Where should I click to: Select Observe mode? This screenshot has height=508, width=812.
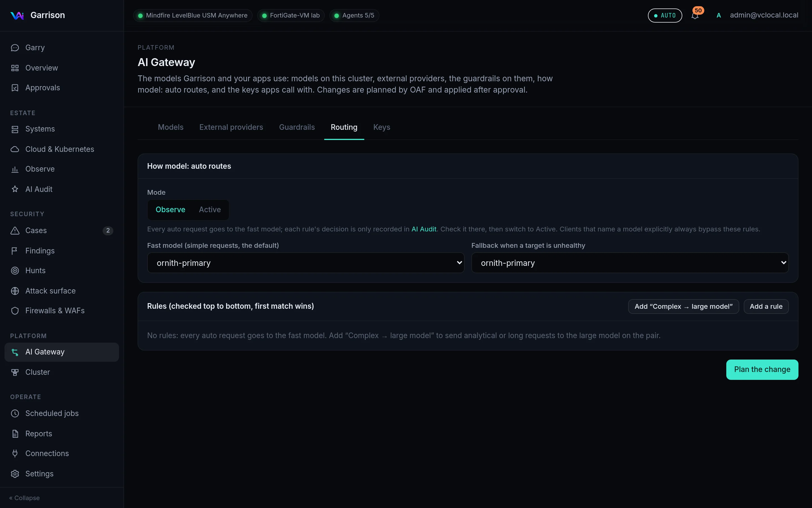(x=170, y=210)
